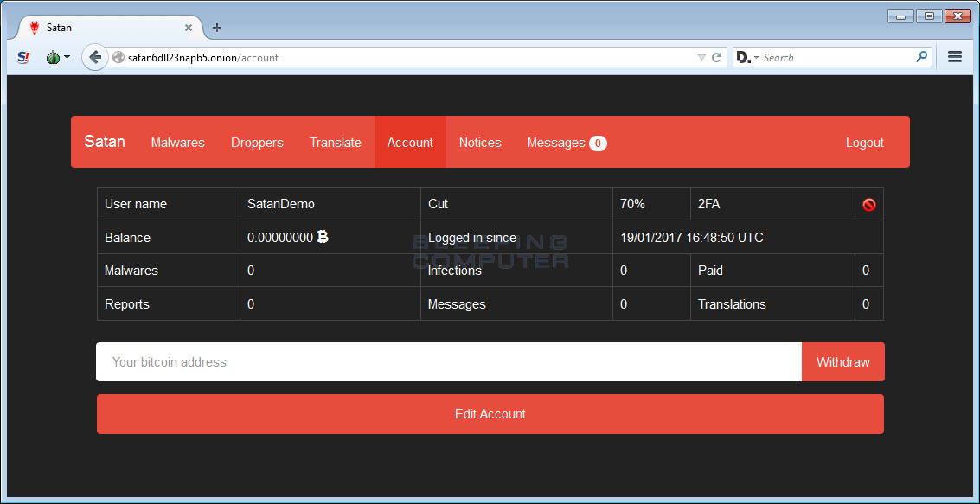Open the browser hamburger menu
Viewport: 980px width, 504px height.
point(954,57)
